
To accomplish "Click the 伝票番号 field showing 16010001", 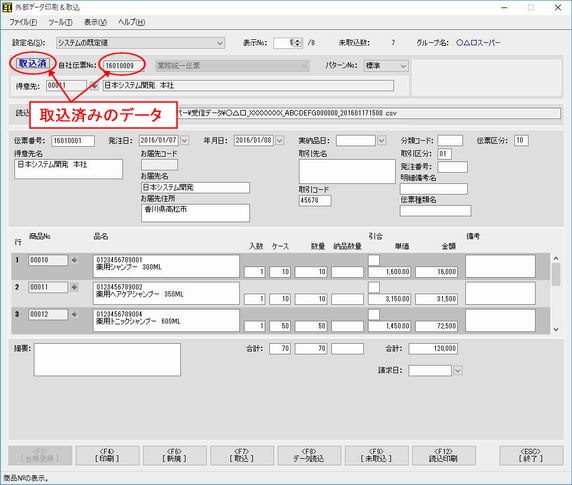I will [73, 141].
